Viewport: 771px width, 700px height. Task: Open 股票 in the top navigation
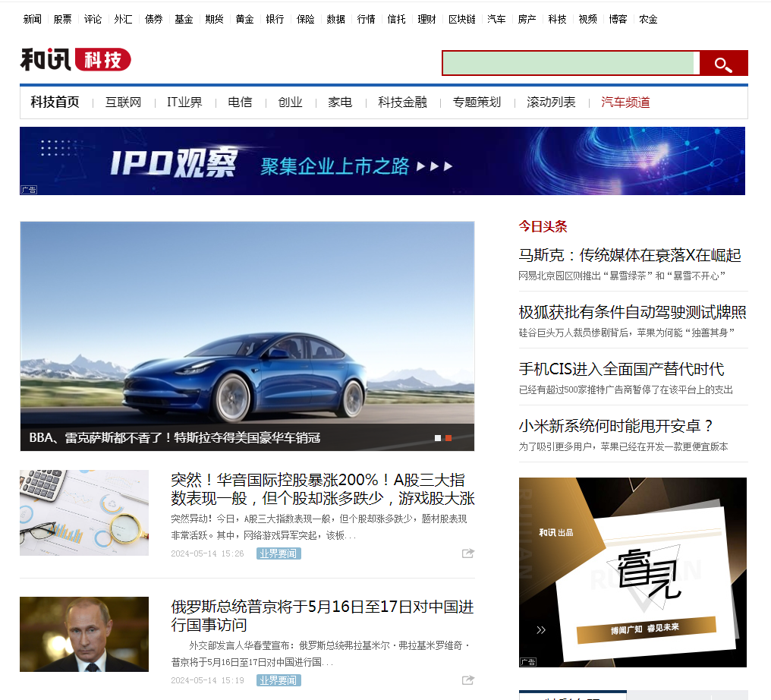[63, 19]
